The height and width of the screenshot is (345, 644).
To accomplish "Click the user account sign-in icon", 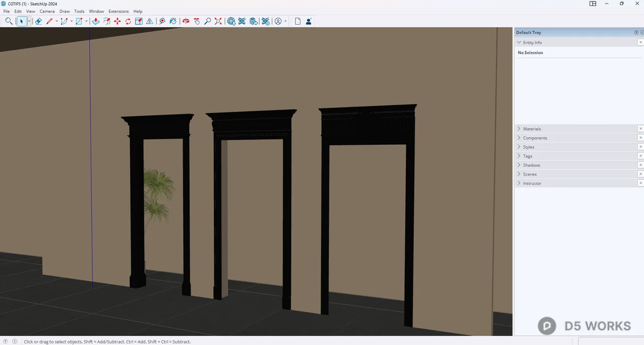I will pyautogui.click(x=278, y=21).
